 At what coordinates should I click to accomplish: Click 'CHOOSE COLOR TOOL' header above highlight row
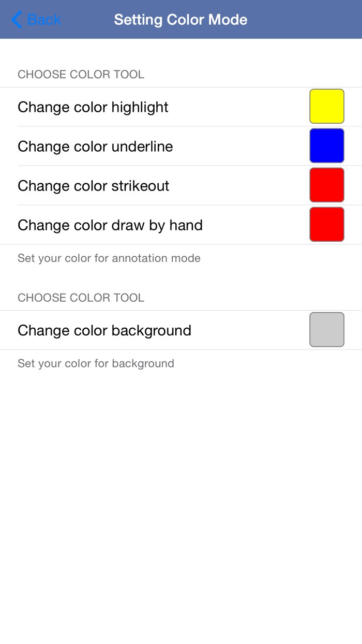click(81, 75)
